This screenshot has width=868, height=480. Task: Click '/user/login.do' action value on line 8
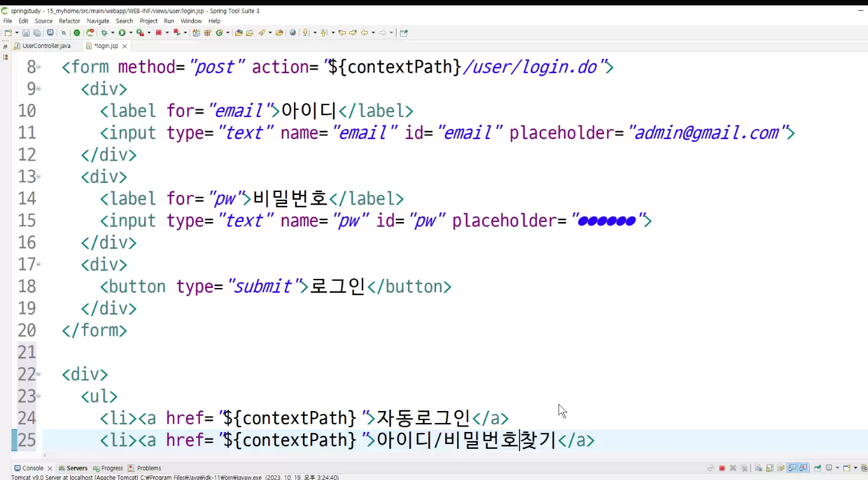pyautogui.click(x=530, y=67)
